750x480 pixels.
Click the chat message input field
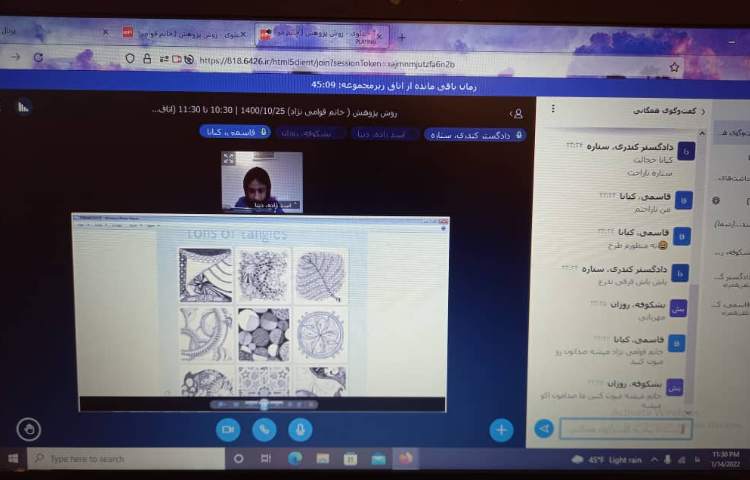[625, 428]
